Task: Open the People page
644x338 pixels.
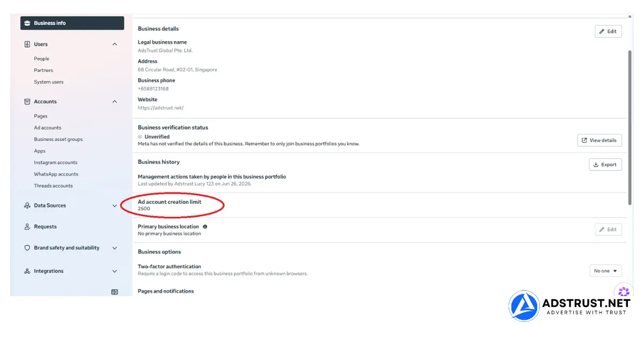Action: pyautogui.click(x=41, y=59)
